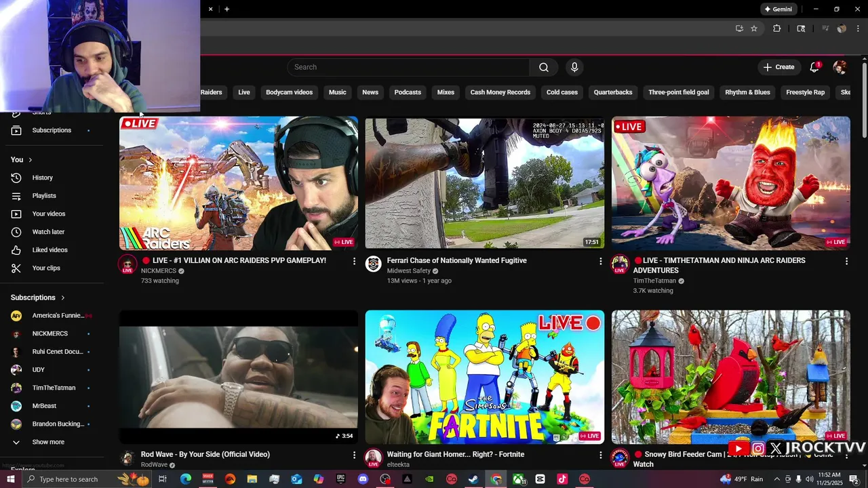Select the News filter chip
Viewport: 868px width, 488px height.
point(370,92)
